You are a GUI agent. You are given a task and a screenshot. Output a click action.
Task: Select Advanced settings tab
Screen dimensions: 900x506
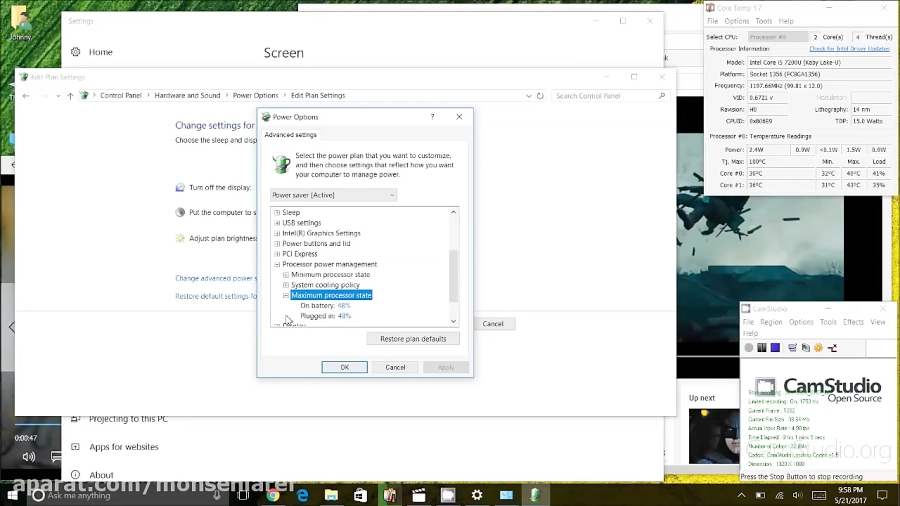point(290,135)
